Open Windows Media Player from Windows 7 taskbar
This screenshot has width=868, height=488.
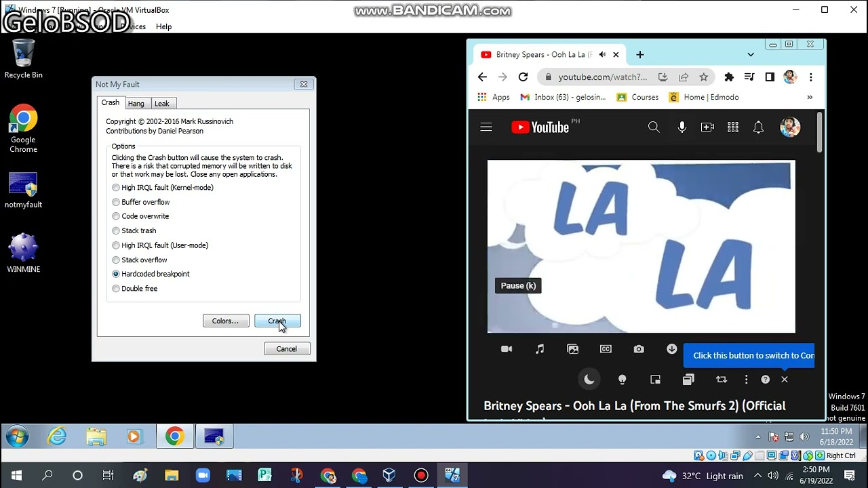pyautogui.click(x=134, y=437)
